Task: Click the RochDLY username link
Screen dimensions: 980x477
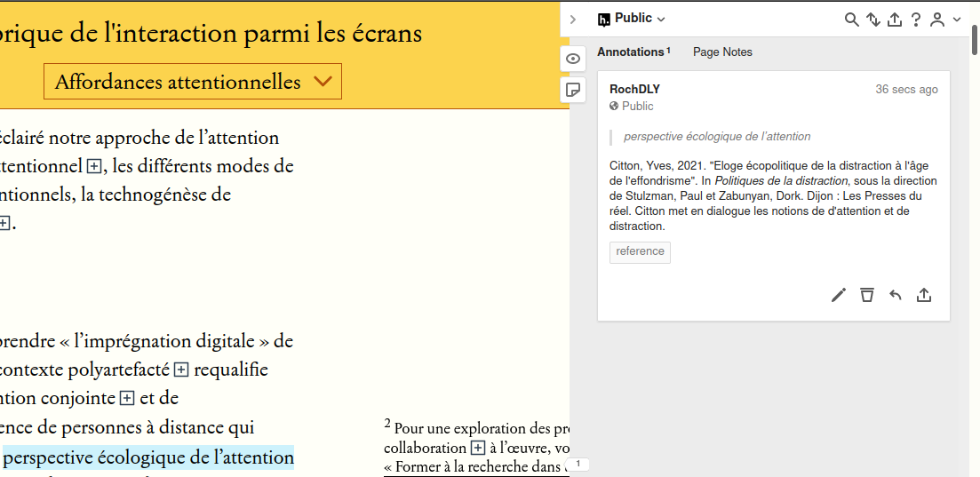Action: click(x=634, y=89)
